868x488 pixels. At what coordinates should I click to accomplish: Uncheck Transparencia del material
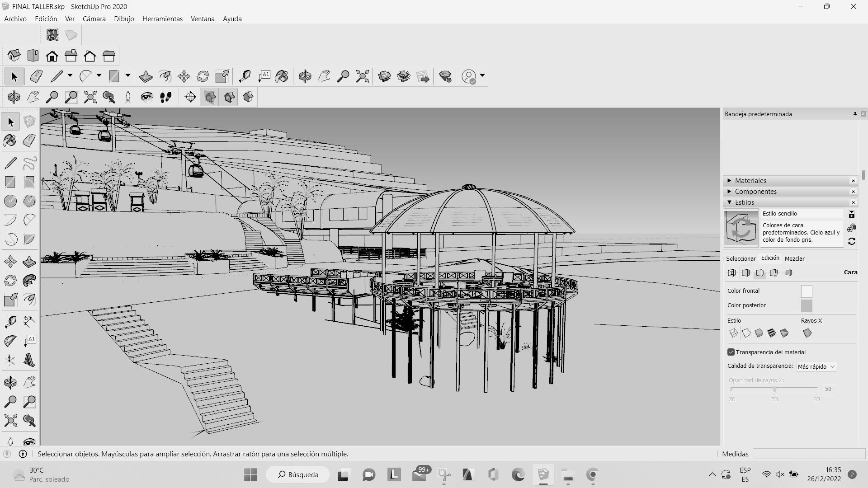point(731,352)
